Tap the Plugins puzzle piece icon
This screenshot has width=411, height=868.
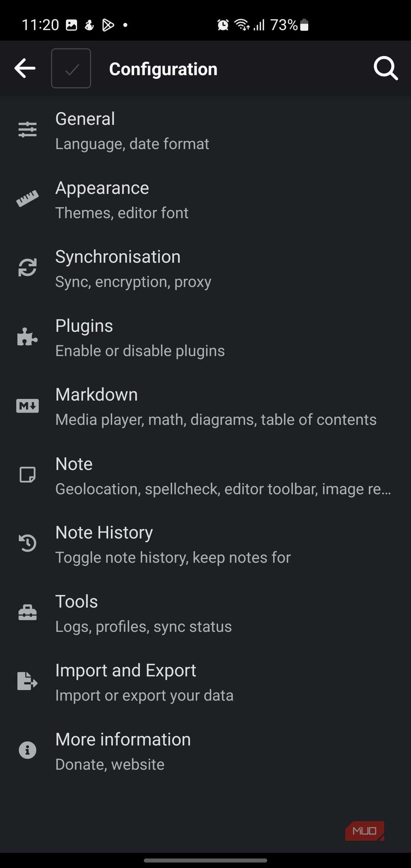pyautogui.click(x=27, y=337)
